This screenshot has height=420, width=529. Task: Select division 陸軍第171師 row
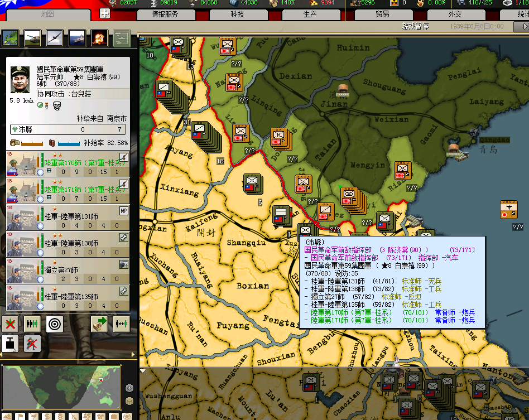point(68,191)
